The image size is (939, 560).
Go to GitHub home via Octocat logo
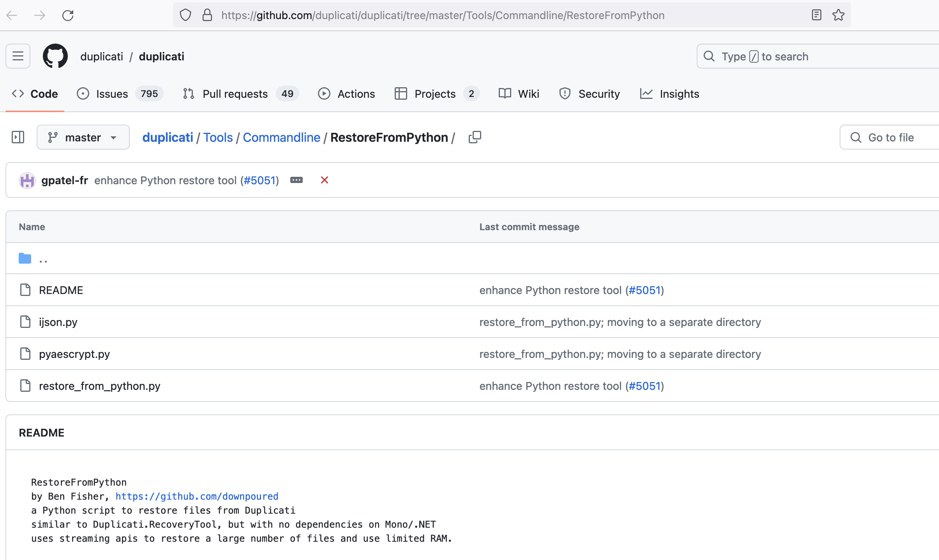click(55, 56)
